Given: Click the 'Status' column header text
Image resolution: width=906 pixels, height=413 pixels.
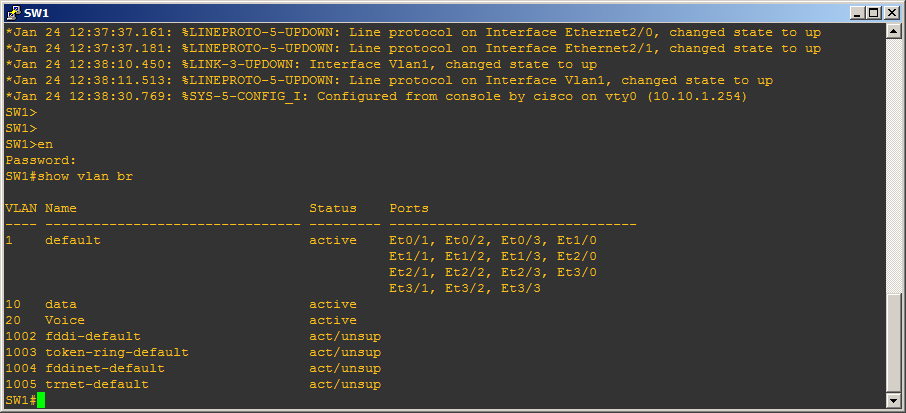Looking at the screenshot, I should coord(333,208).
